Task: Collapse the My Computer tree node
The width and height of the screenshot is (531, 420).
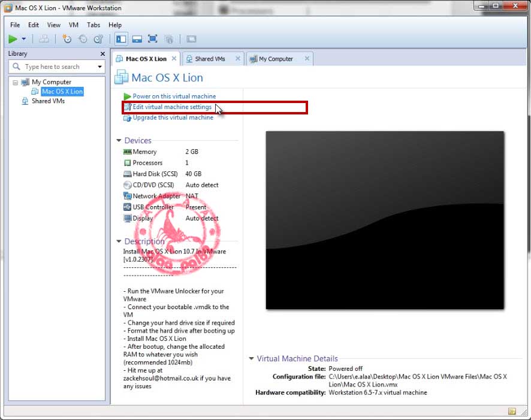Action: (15, 82)
